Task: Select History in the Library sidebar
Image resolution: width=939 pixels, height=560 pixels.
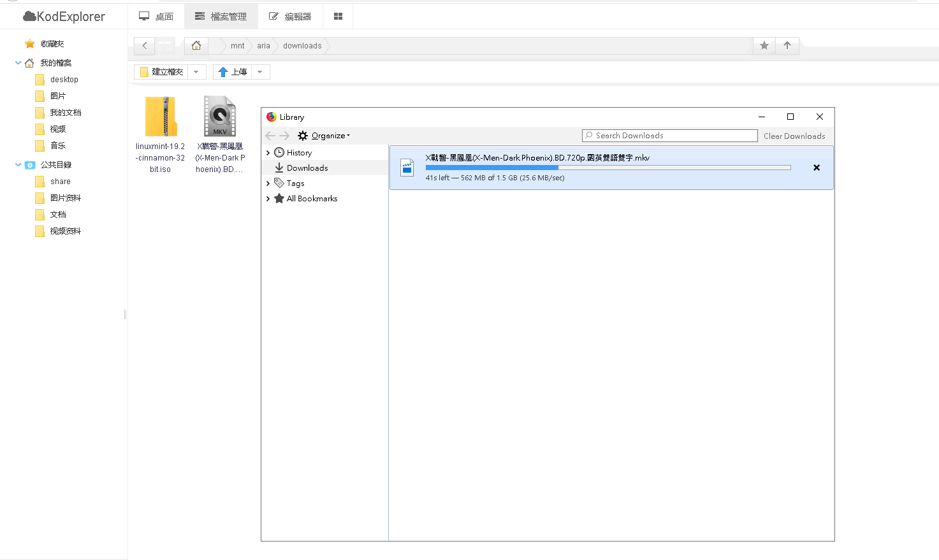Action: (x=299, y=153)
